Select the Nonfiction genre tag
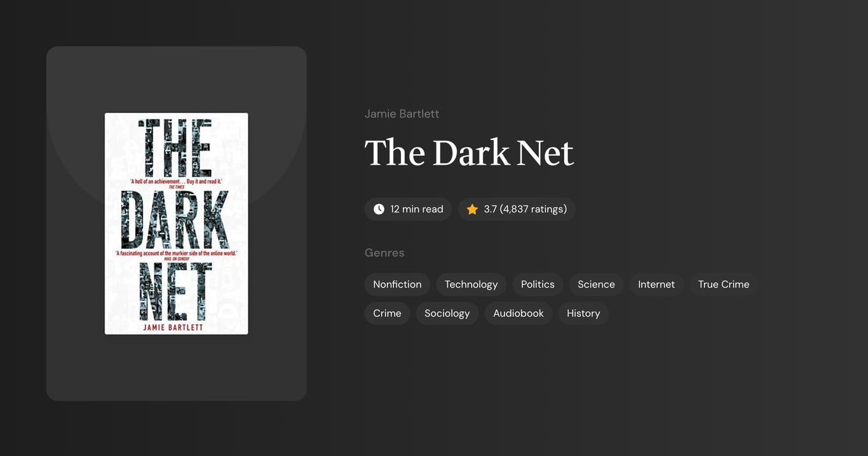Viewport: 868px width, 456px height. coord(397,284)
